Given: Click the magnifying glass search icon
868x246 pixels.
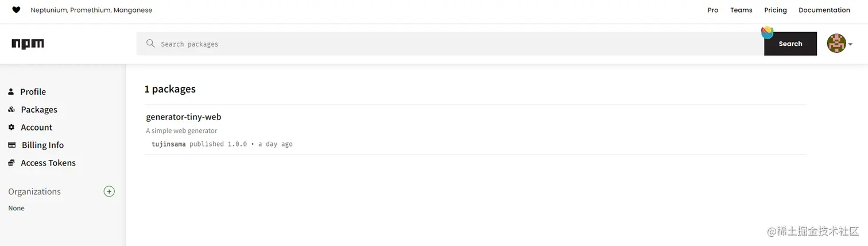Looking at the screenshot, I should point(150,44).
